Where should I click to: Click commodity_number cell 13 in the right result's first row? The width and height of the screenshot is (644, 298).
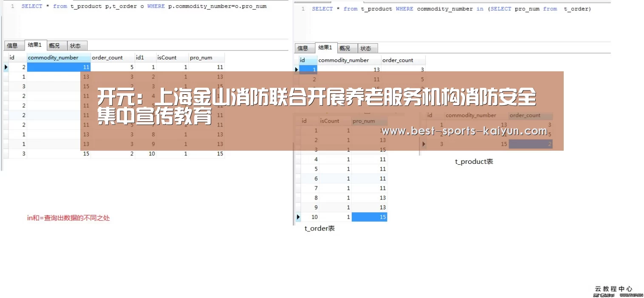(x=349, y=69)
